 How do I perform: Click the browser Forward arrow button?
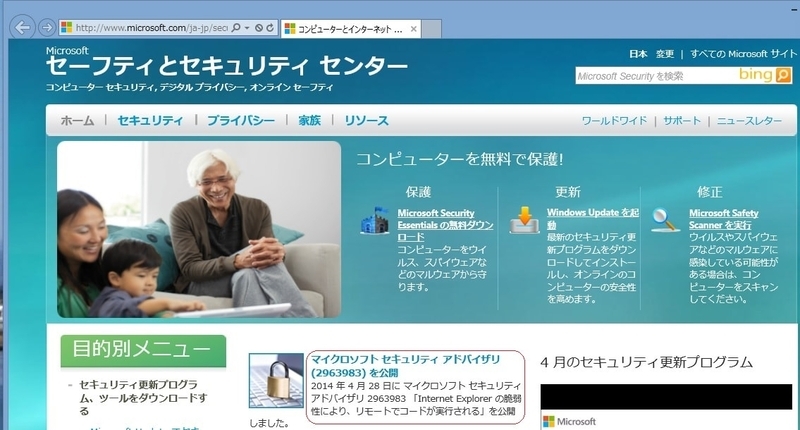tap(47, 28)
